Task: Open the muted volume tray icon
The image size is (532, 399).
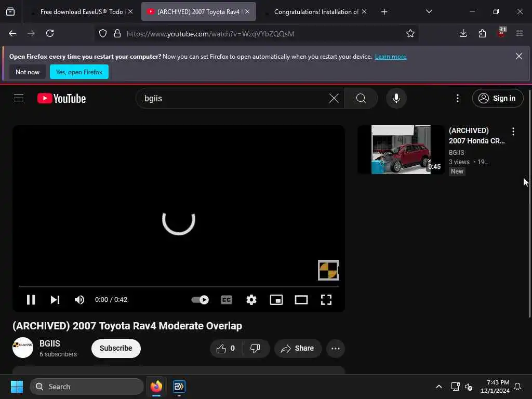Action: (469, 387)
